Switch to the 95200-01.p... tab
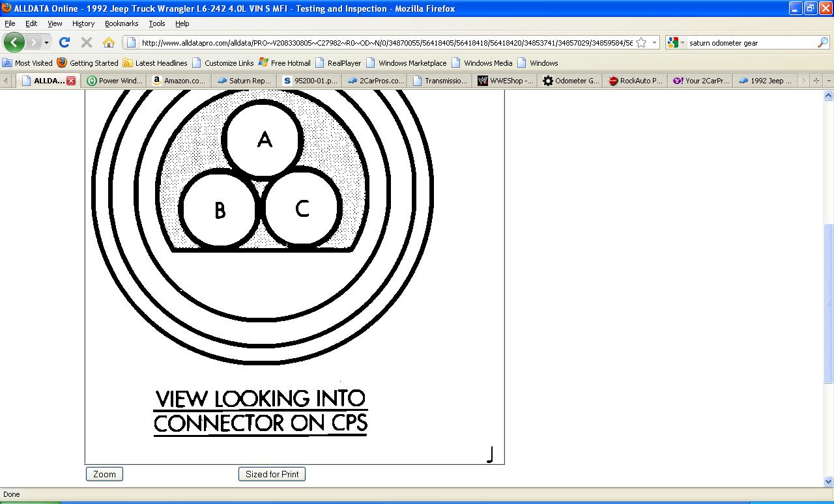 point(309,81)
